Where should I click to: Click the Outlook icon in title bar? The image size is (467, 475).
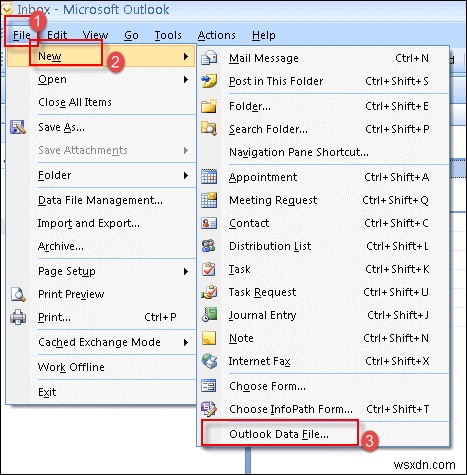point(7,9)
